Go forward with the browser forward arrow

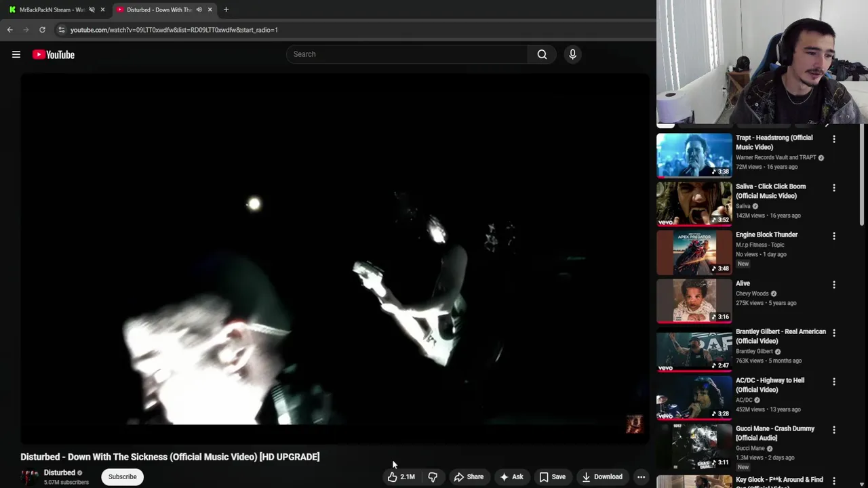(26, 30)
